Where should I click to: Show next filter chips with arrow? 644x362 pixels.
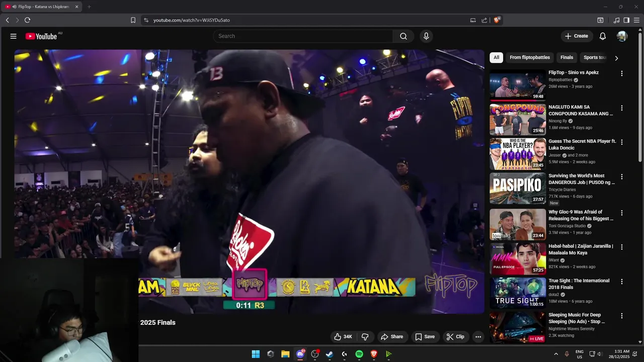(616, 58)
